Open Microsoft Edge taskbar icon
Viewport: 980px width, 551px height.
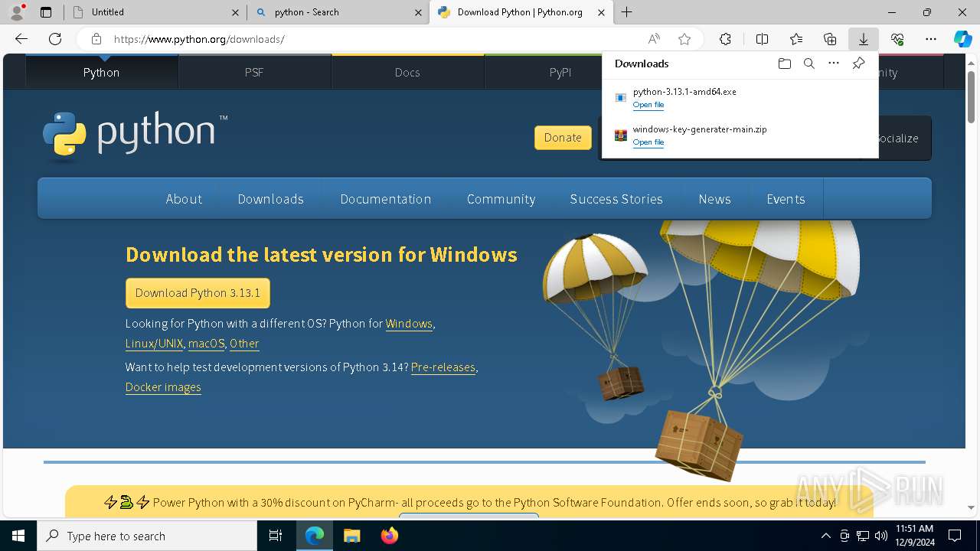click(315, 536)
